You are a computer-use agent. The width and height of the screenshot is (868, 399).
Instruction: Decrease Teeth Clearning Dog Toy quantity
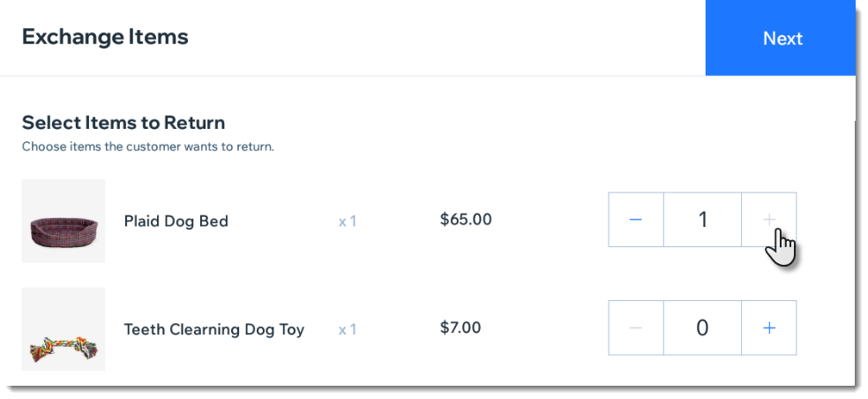pyautogui.click(x=635, y=328)
